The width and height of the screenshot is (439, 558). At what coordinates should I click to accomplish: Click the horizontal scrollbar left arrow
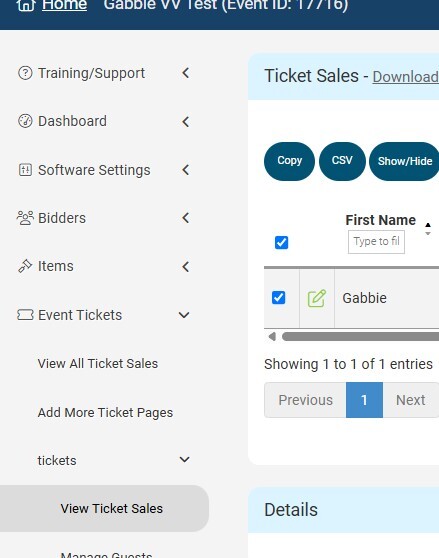(272, 337)
